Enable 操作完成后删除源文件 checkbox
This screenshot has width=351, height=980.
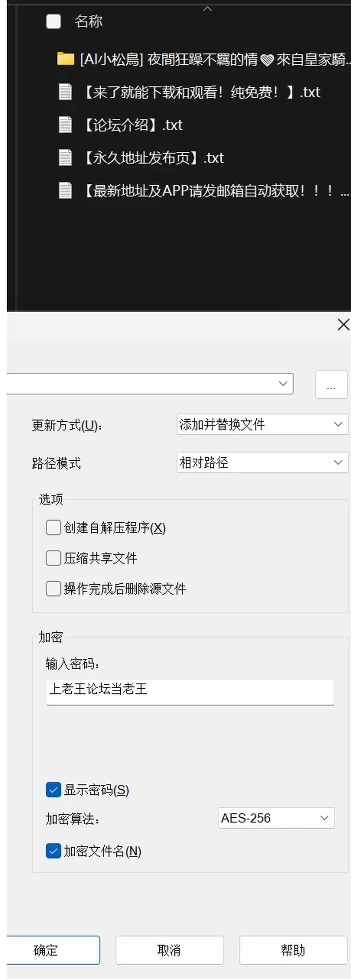click(53, 589)
